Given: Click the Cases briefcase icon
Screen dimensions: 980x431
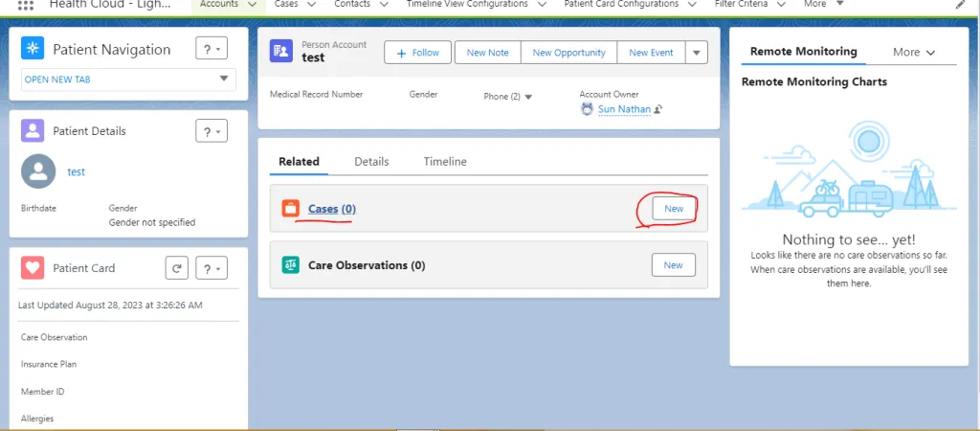Looking at the screenshot, I should [x=291, y=208].
